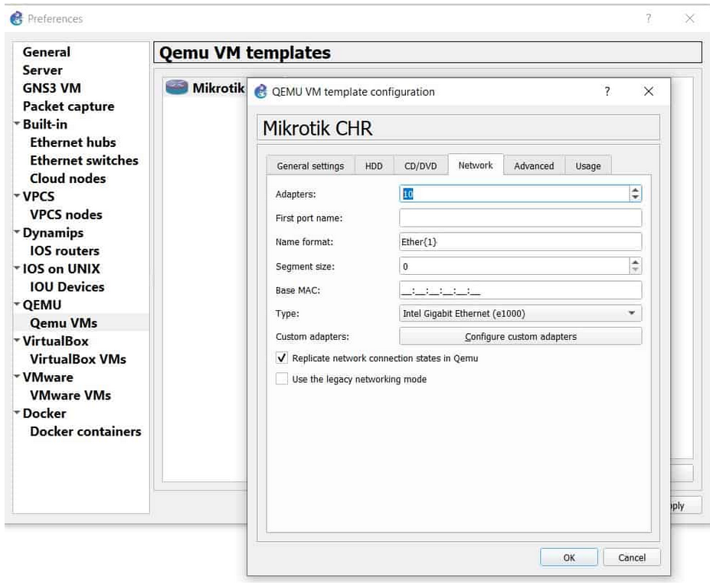710x588 pixels.
Task: Select the Mikrotik template entry in list
Action: pos(205,87)
